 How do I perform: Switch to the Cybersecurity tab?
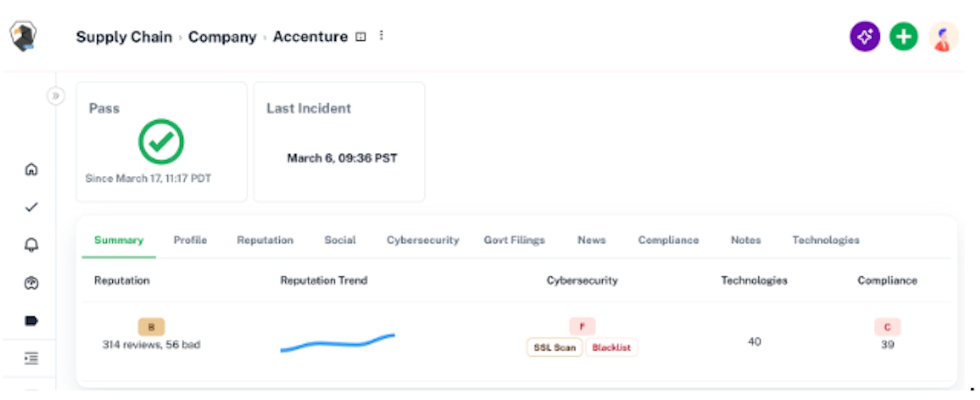pos(423,240)
